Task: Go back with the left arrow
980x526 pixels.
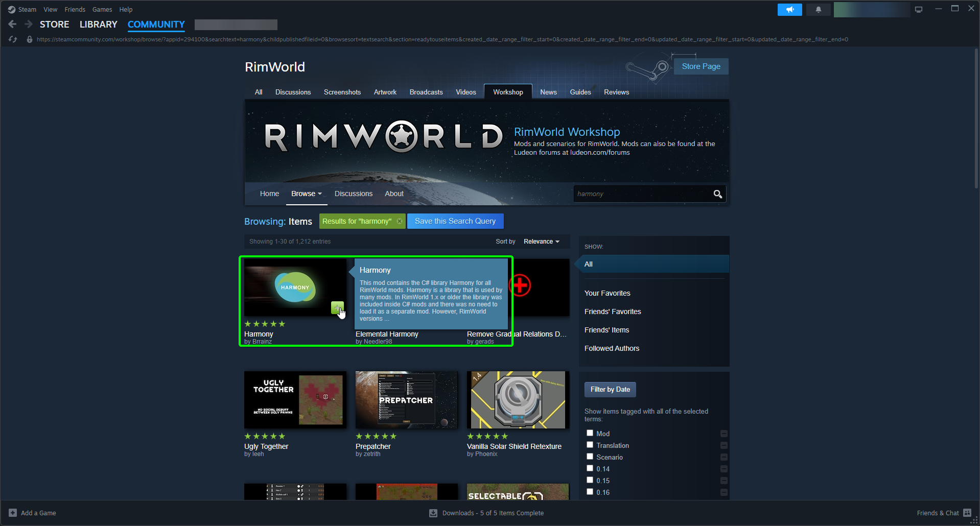Action: [x=12, y=24]
